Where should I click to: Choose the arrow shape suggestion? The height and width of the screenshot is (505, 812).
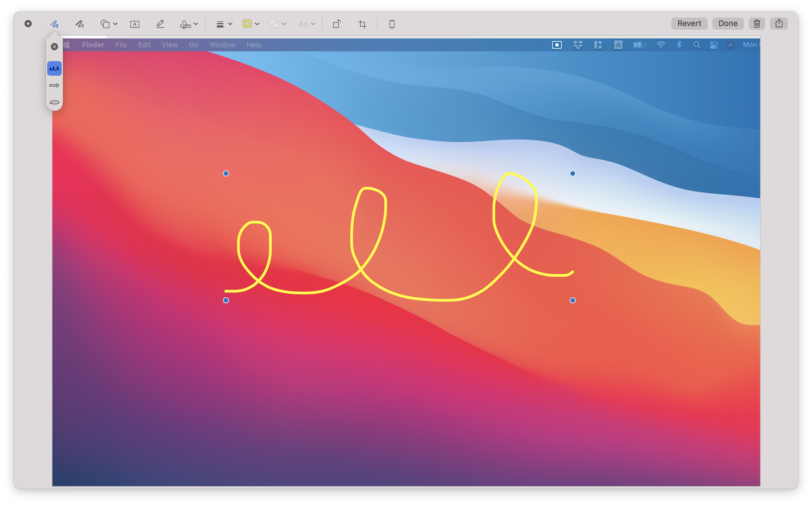(x=54, y=85)
